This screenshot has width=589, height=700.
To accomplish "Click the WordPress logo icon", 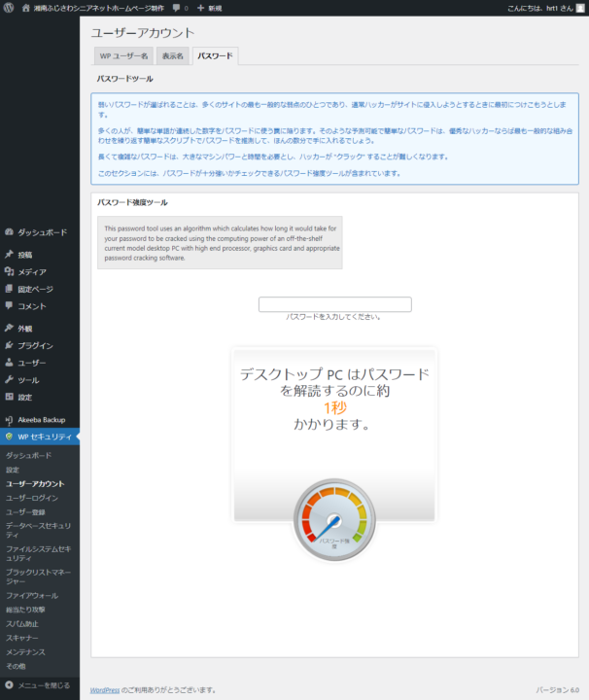I will click(9, 8).
